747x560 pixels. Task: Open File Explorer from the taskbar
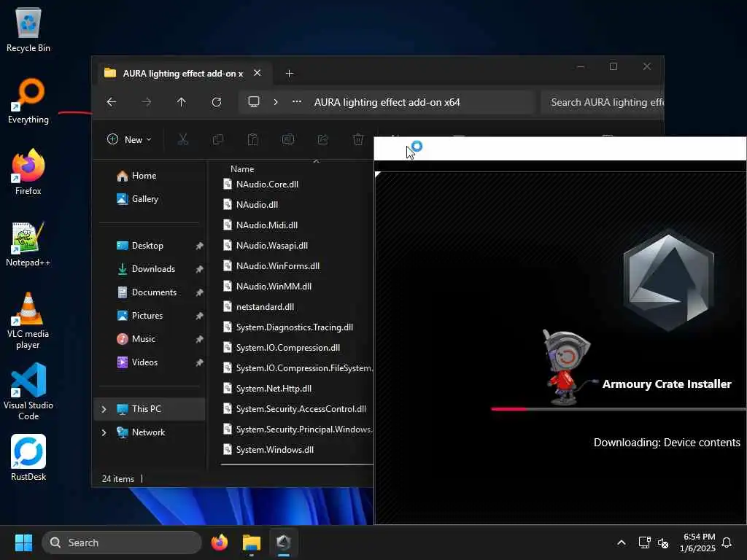pyautogui.click(x=252, y=542)
